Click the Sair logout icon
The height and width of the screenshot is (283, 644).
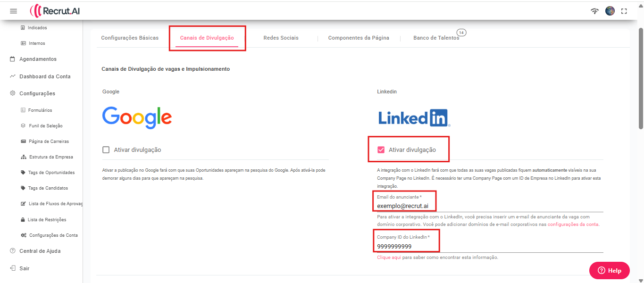[12, 268]
